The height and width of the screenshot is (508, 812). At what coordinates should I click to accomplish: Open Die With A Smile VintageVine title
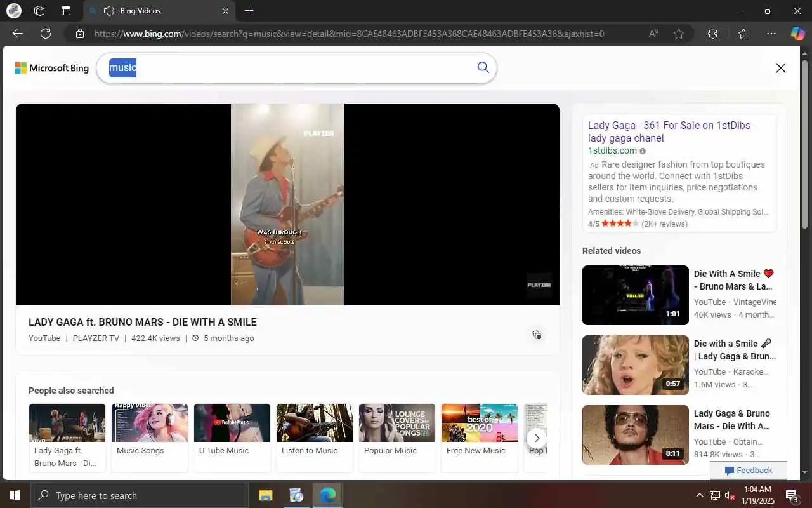[x=735, y=280]
